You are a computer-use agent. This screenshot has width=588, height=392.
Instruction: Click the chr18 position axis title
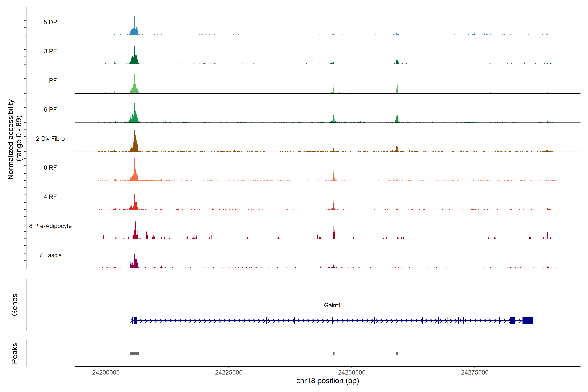(327, 381)
